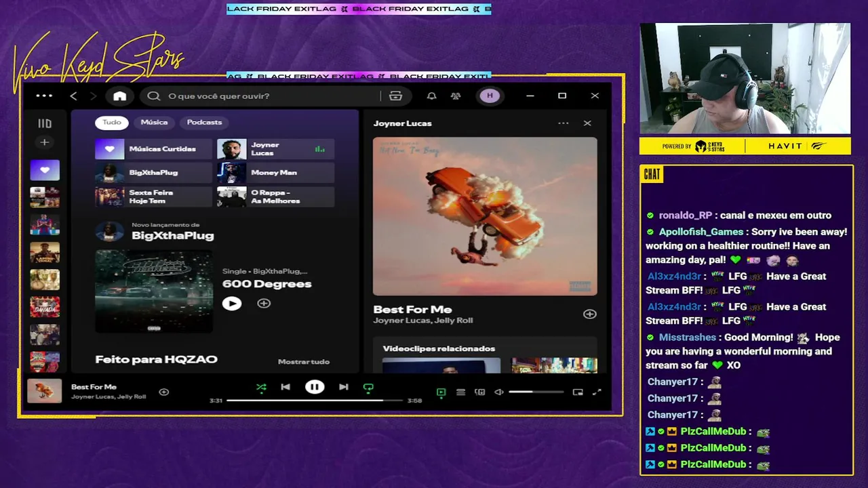Skip to next track
868x488 pixels.
pyautogui.click(x=344, y=388)
